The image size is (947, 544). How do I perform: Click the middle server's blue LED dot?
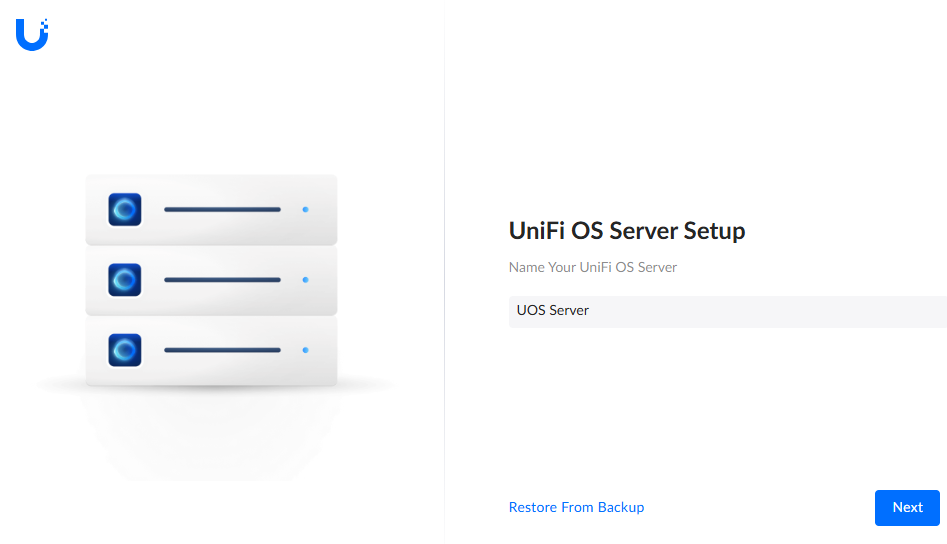pyautogui.click(x=305, y=280)
